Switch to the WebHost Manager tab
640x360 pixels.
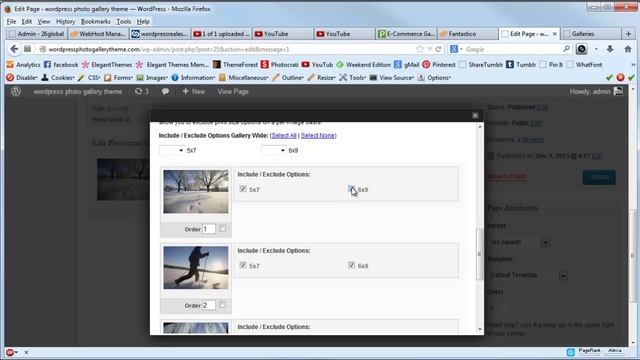98,34
